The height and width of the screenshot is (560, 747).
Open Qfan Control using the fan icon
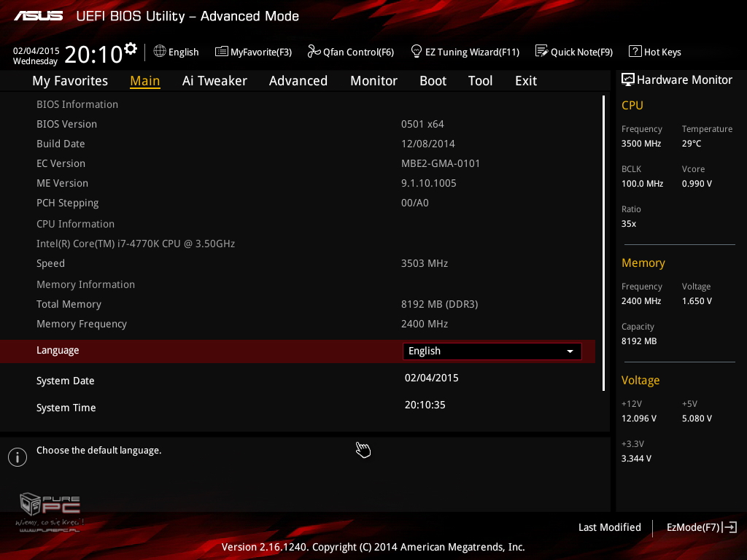tap(314, 51)
